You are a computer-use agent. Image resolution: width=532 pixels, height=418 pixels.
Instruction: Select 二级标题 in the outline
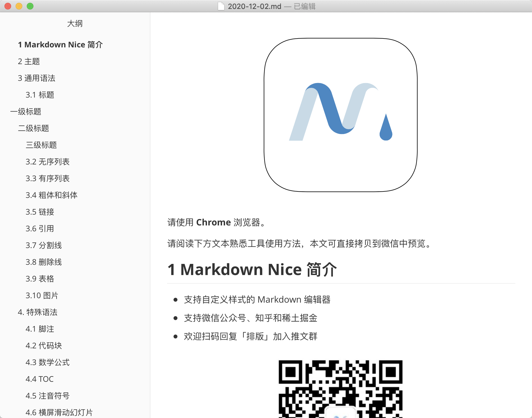[x=33, y=128]
